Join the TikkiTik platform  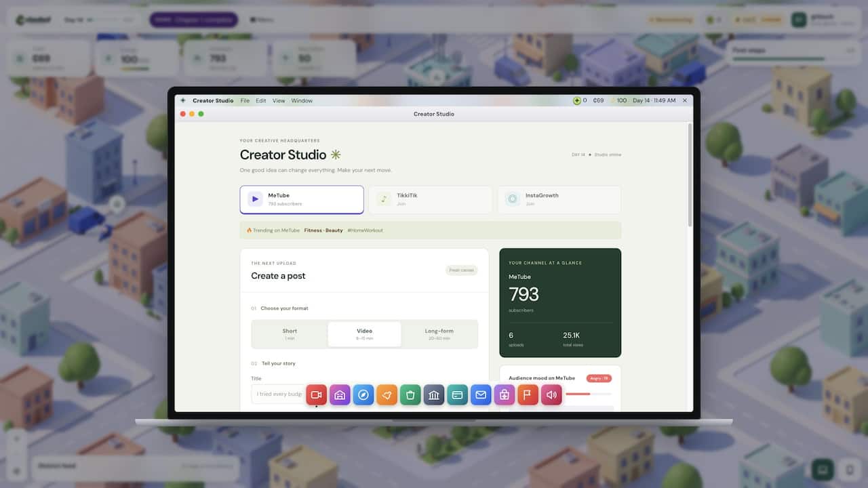(431, 199)
